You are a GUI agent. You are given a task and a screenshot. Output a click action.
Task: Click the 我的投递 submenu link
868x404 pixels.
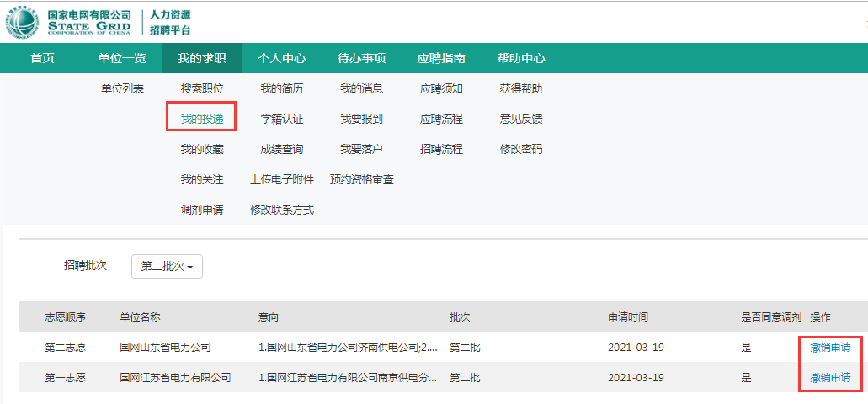point(202,119)
